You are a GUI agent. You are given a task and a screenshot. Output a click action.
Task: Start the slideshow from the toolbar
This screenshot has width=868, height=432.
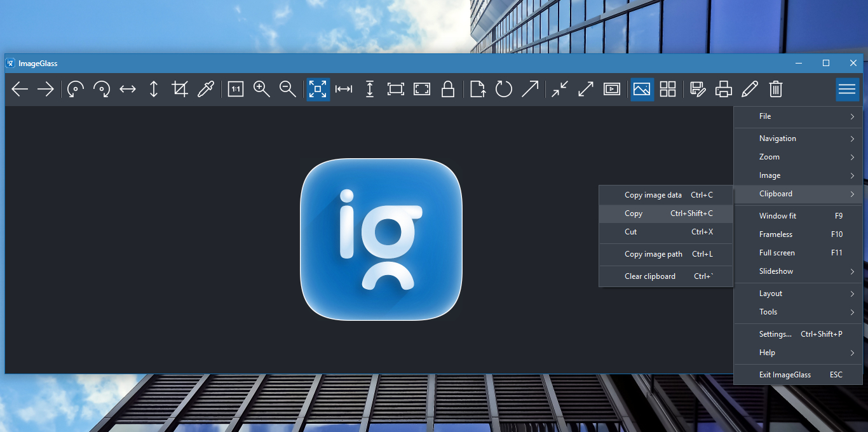click(x=612, y=90)
